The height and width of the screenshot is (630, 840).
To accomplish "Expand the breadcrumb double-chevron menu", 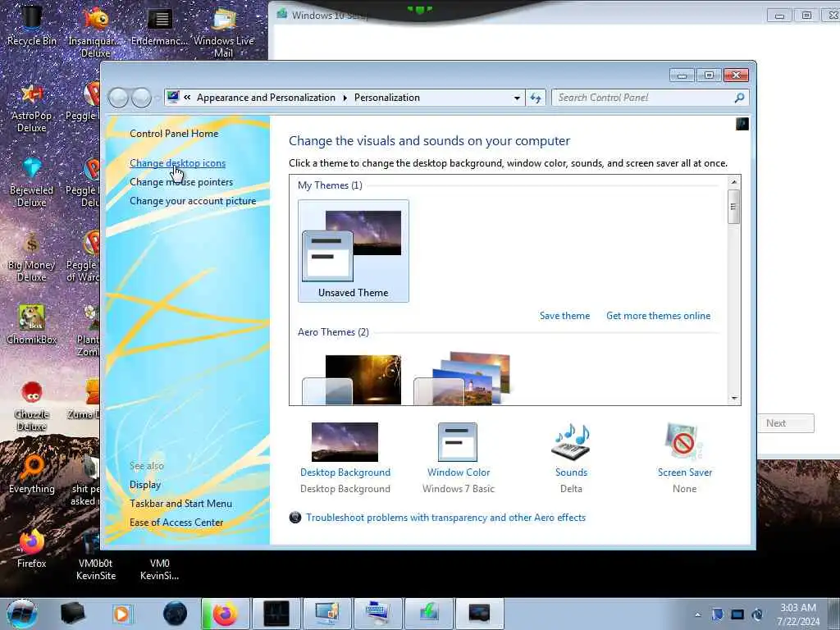I will point(187,98).
